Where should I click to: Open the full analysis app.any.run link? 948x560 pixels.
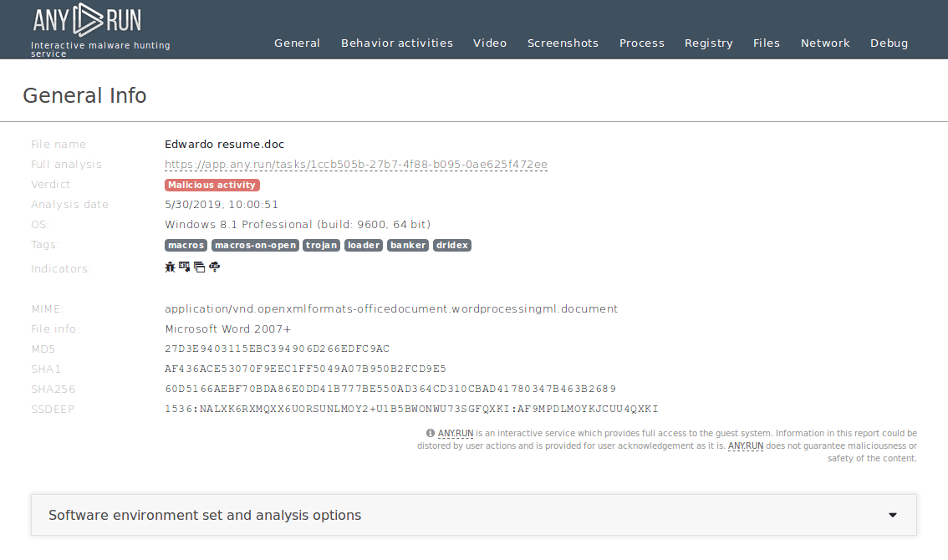tap(356, 165)
